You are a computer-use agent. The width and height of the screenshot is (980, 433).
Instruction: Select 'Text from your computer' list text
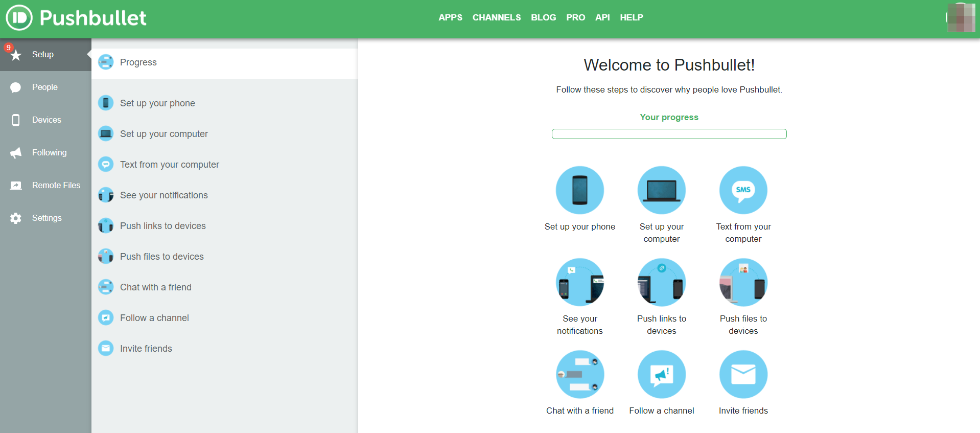(x=170, y=165)
